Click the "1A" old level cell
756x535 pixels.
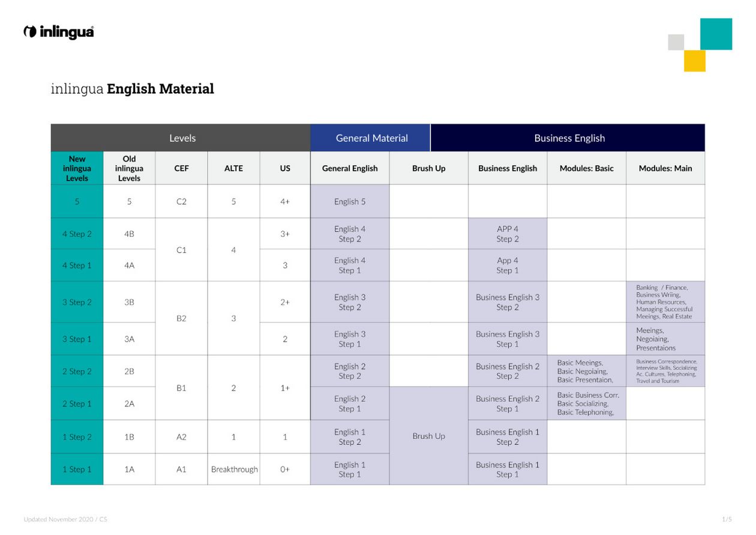tap(129, 470)
